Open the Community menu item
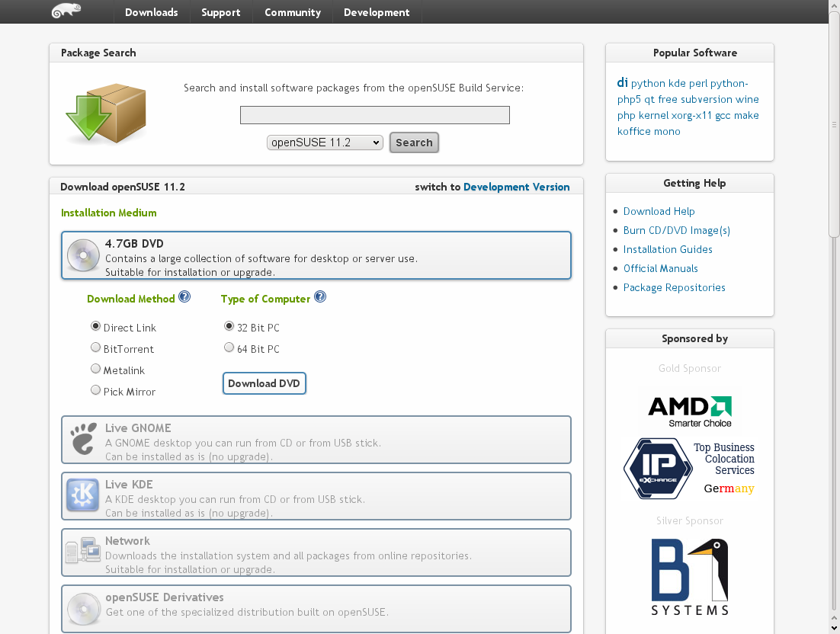The width and height of the screenshot is (840, 634). click(x=293, y=12)
